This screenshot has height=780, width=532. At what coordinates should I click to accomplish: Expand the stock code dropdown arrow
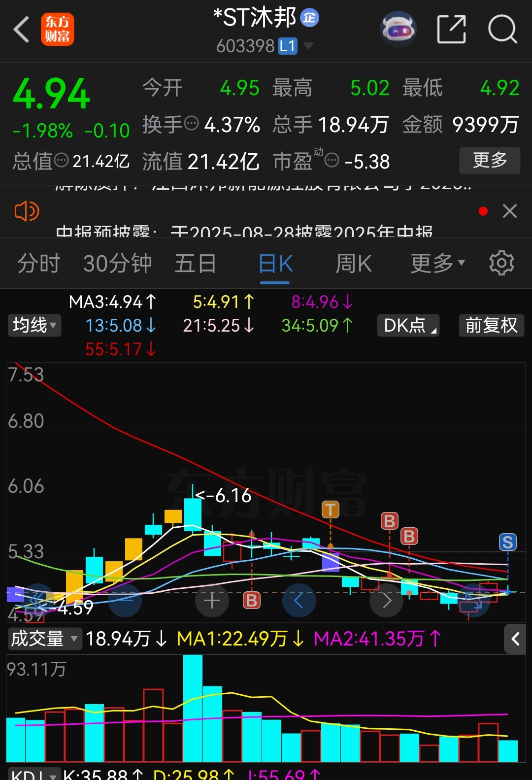(x=308, y=46)
